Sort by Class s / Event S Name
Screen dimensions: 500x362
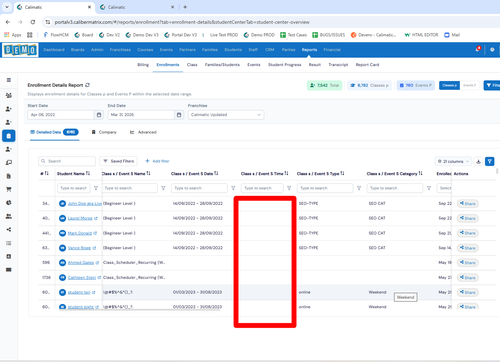(148, 173)
